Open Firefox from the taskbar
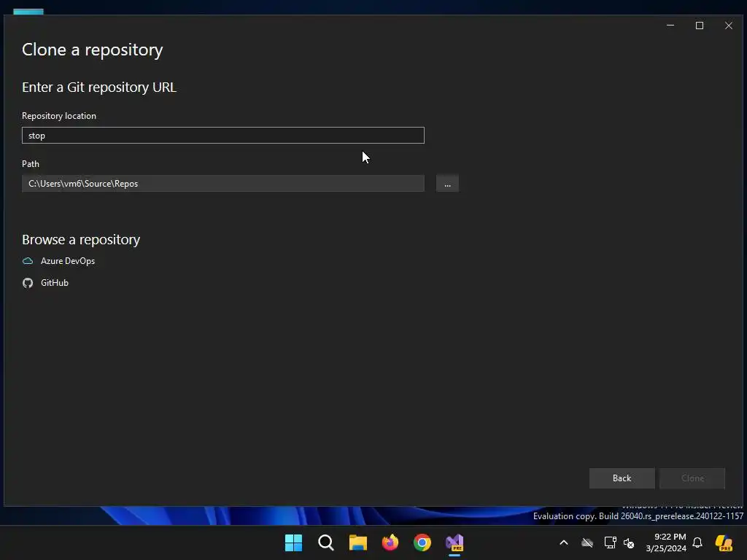This screenshot has height=560, width=747. [x=390, y=542]
